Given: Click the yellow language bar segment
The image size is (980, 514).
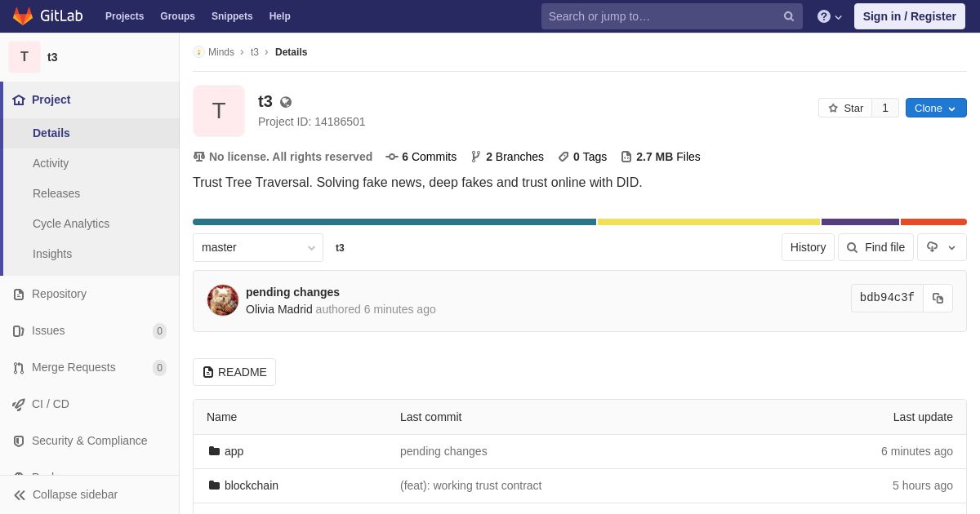Looking at the screenshot, I should (x=709, y=222).
